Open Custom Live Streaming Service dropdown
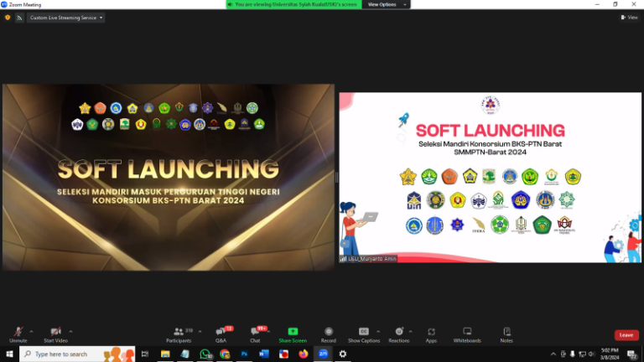 coord(65,18)
